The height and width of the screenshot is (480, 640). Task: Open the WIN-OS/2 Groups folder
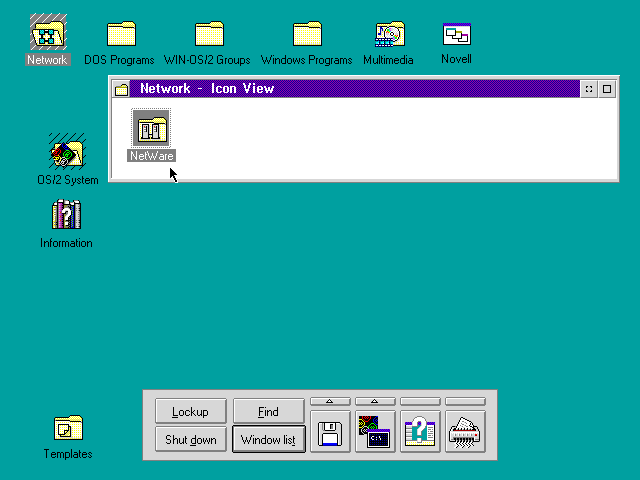point(209,33)
